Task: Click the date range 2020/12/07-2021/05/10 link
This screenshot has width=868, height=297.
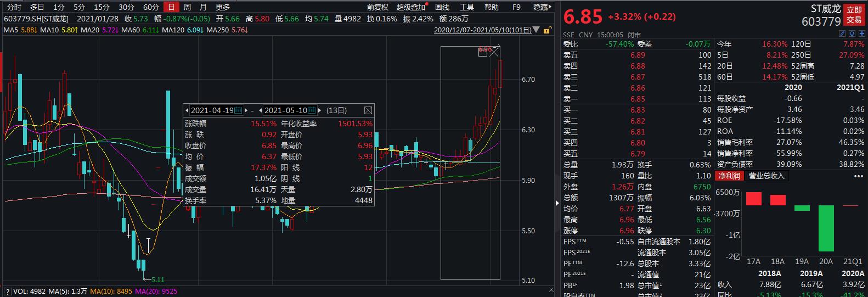Action: pos(482,30)
